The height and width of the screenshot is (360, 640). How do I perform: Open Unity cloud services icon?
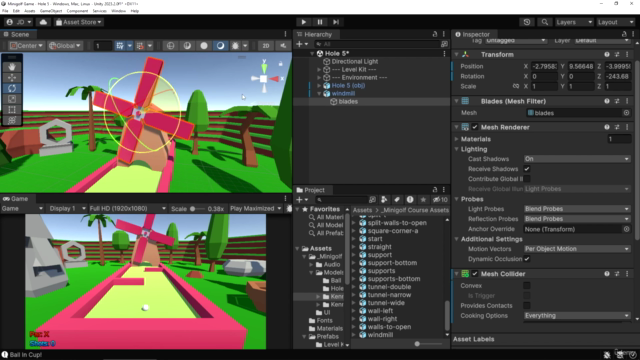43,22
